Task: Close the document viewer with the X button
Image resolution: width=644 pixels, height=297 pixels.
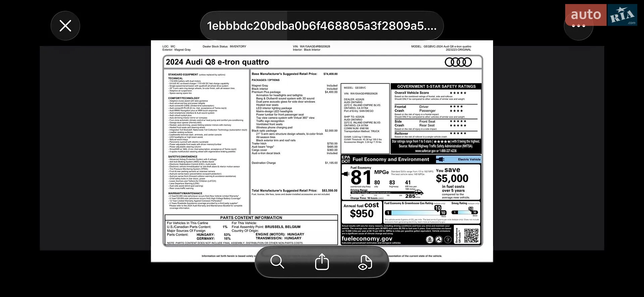Action: [x=65, y=26]
